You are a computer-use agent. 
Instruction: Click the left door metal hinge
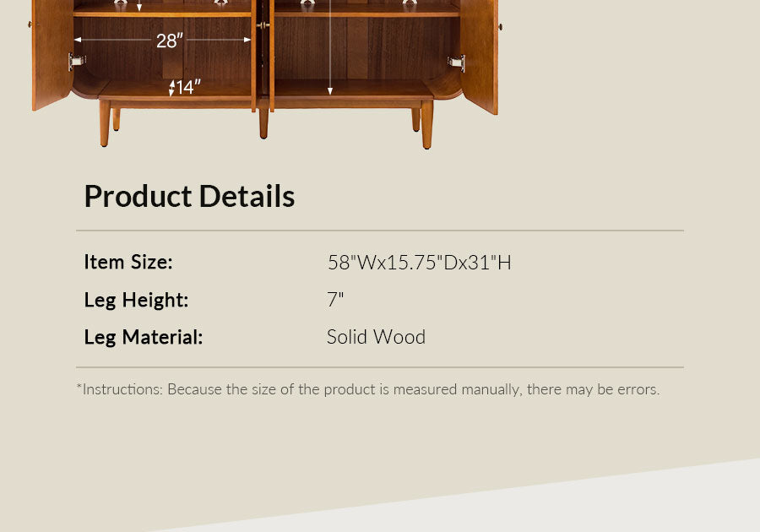(x=77, y=61)
